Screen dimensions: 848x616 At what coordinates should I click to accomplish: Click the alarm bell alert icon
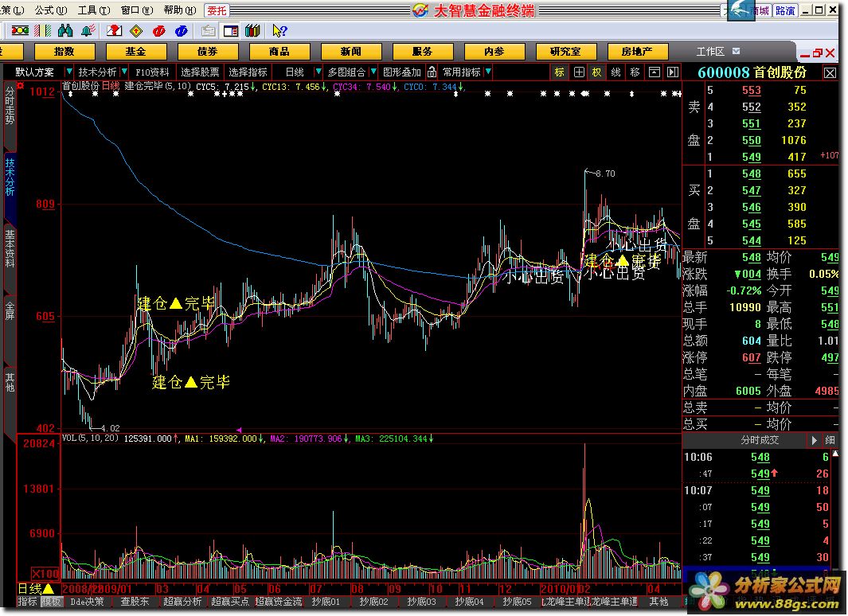(88, 31)
